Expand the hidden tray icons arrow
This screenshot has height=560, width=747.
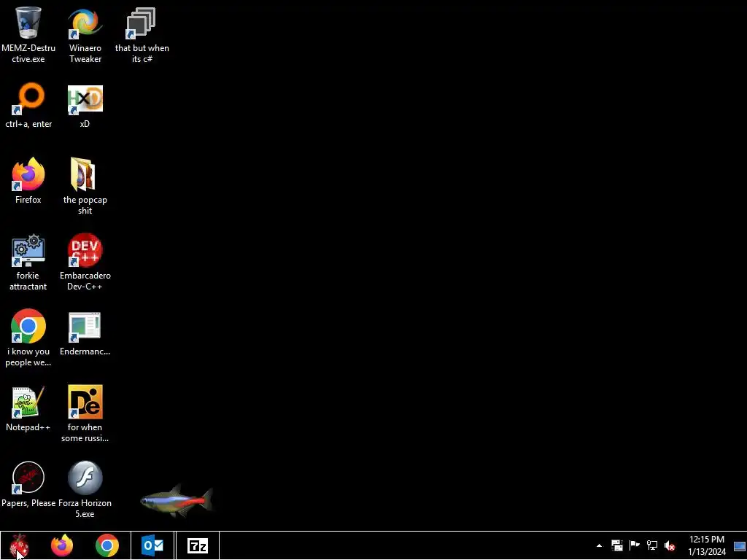click(x=599, y=545)
